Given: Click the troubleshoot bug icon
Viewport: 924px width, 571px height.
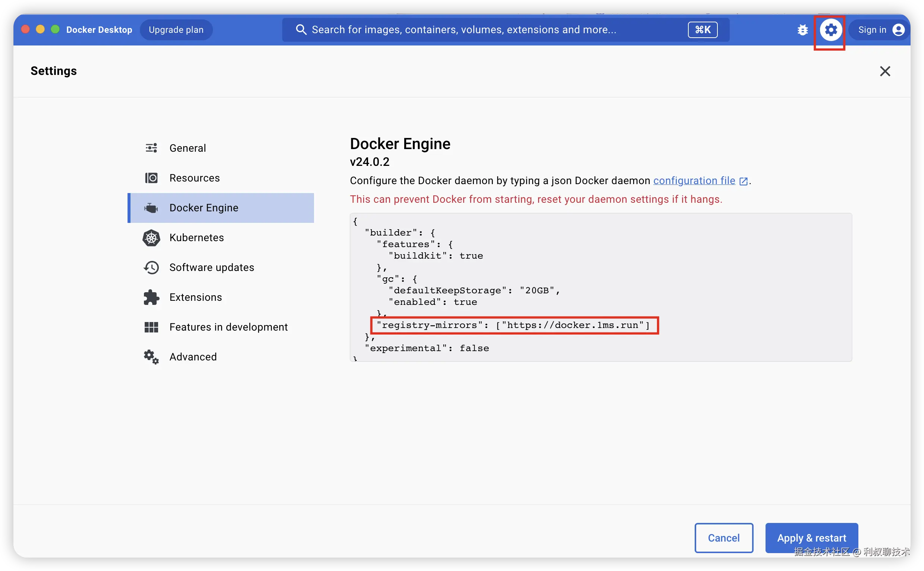Looking at the screenshot, I should tap(802, 30).
